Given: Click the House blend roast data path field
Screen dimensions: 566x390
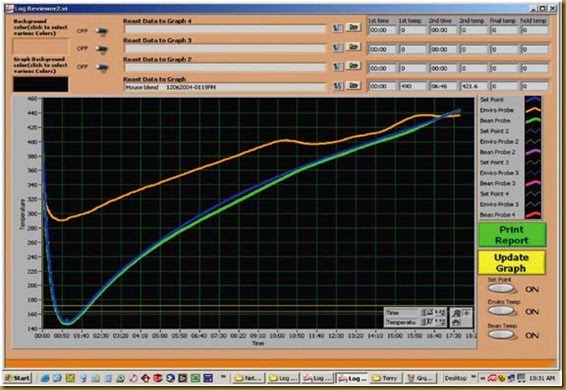Looking at the screenshot, I should 225,87.
